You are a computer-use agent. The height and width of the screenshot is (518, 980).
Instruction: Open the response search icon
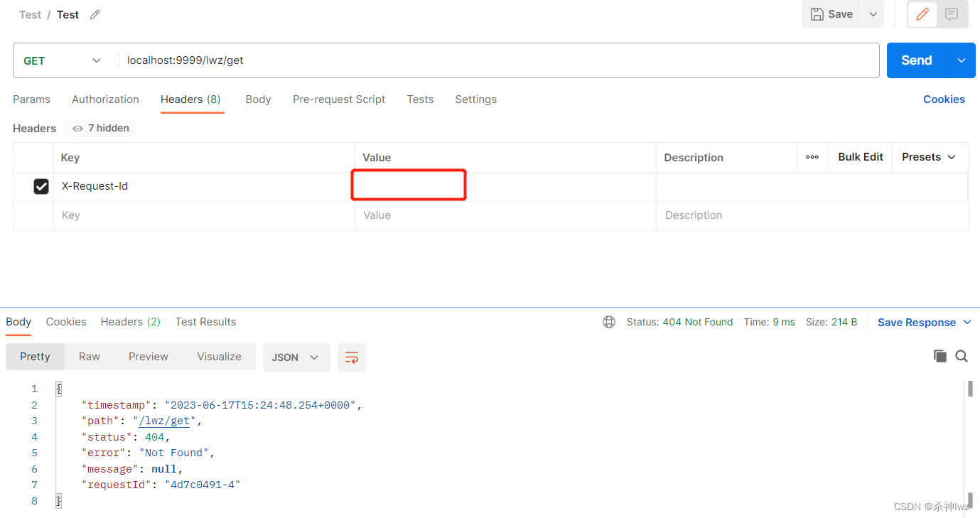click(x=962, y=356)
